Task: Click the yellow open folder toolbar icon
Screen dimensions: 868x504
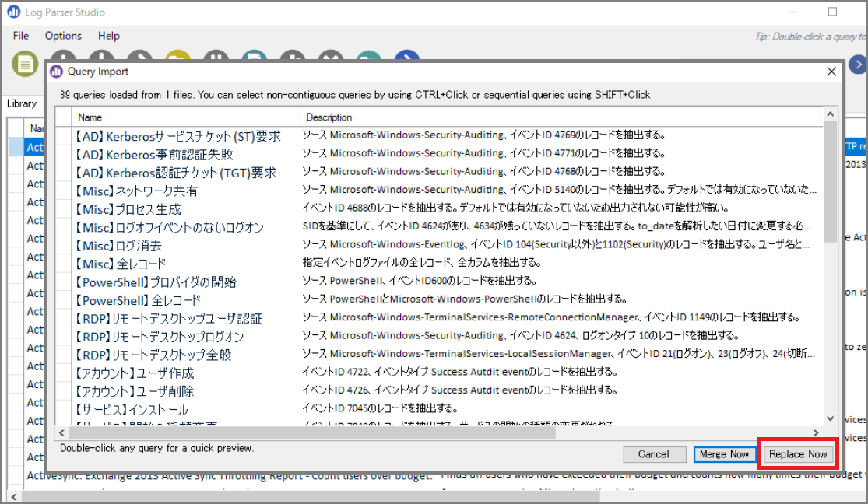Action: 177,55
